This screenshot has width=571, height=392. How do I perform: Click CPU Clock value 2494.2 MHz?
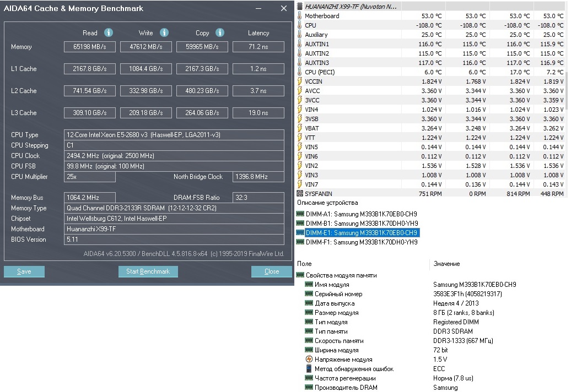tap(174, 156)
